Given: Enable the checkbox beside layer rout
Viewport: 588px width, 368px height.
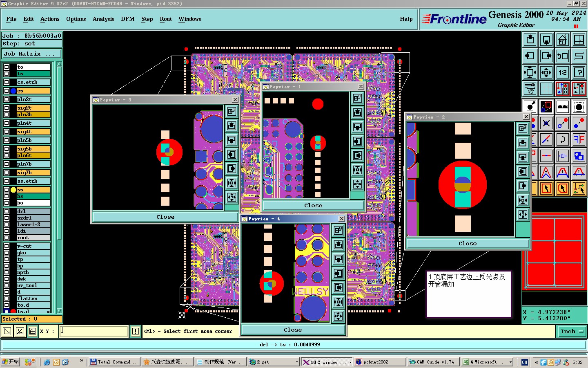Looking at the screenshot, I should point(7,238).
